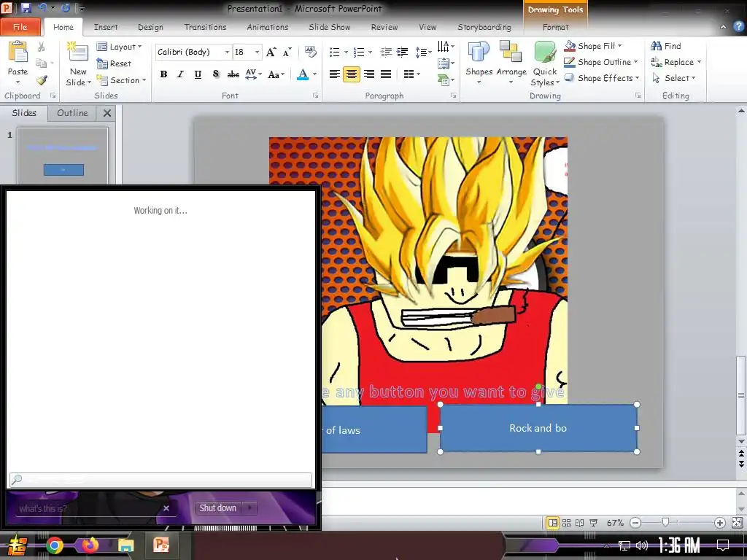Viewport: 747px width, 560px height.
Task: Switch to Reading View in status bar
Action: pos(579,523)
